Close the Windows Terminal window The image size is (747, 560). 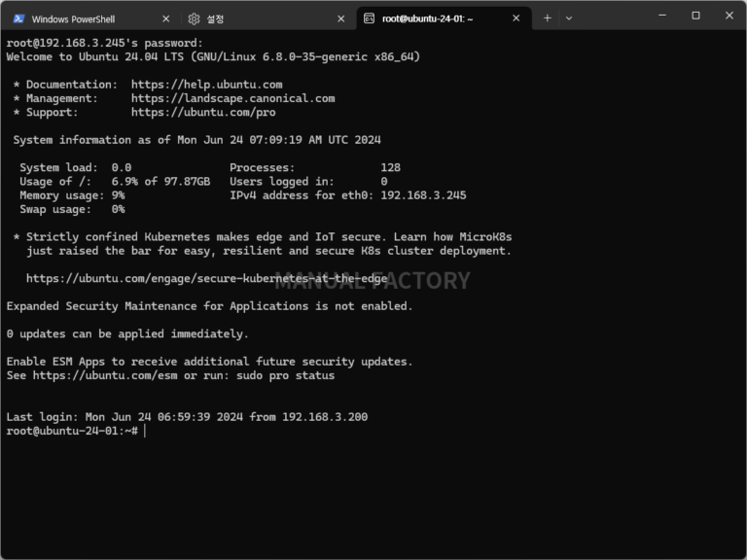point(729,17)
